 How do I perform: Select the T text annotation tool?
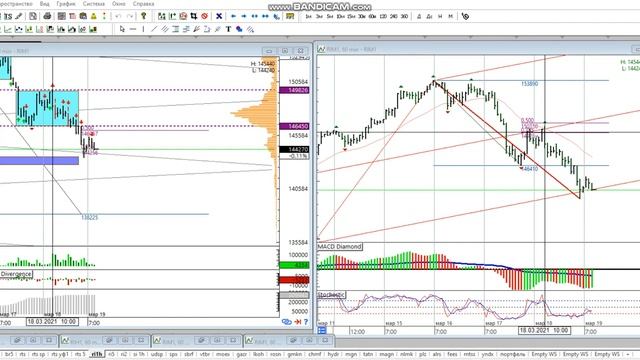click(228, 29)
